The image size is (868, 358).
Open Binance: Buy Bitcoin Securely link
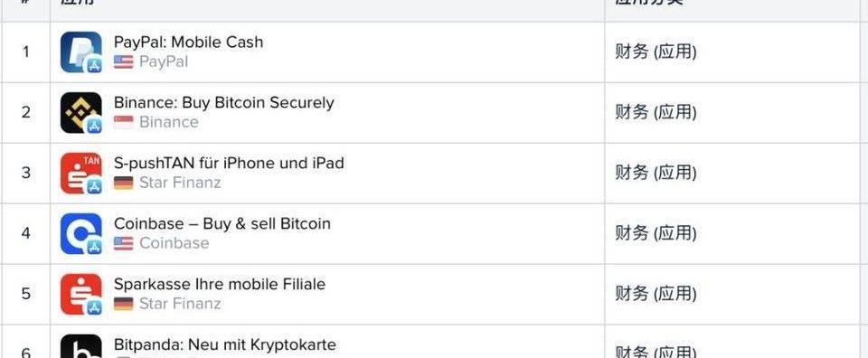tap(224, 102)
